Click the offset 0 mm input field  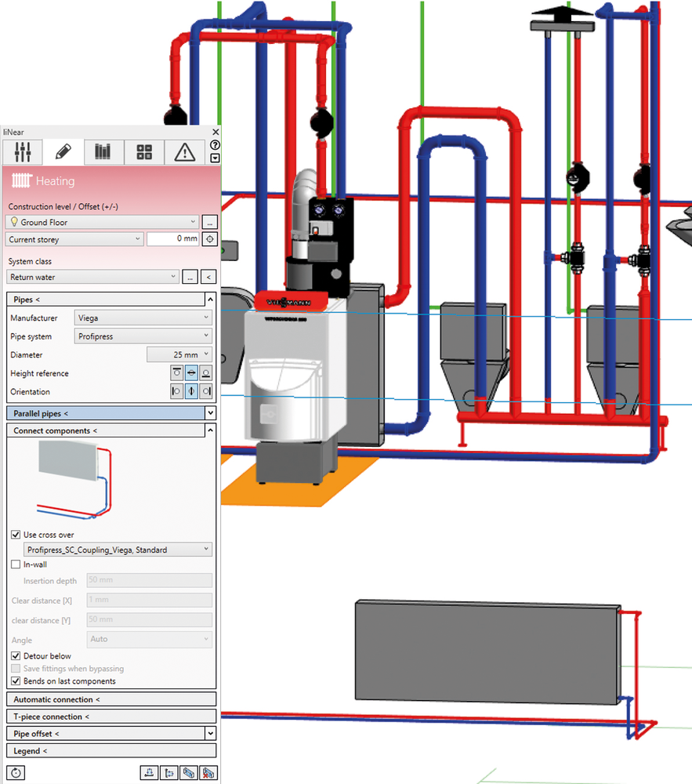tap(173, 239)
